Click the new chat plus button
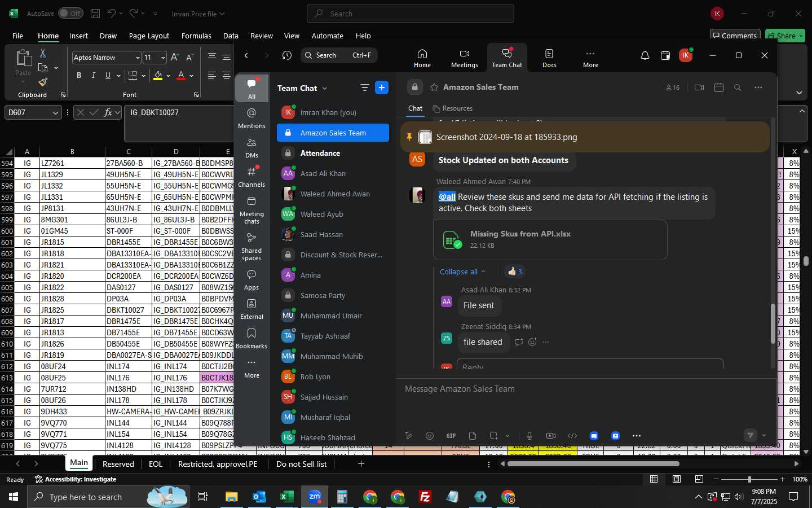The height and width of the screenshot is (508, 812). click(x=382, y=87)
